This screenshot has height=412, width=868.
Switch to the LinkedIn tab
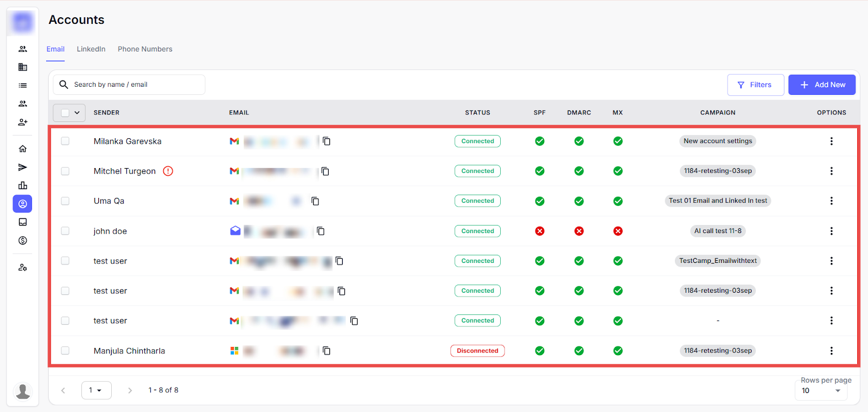91,49
